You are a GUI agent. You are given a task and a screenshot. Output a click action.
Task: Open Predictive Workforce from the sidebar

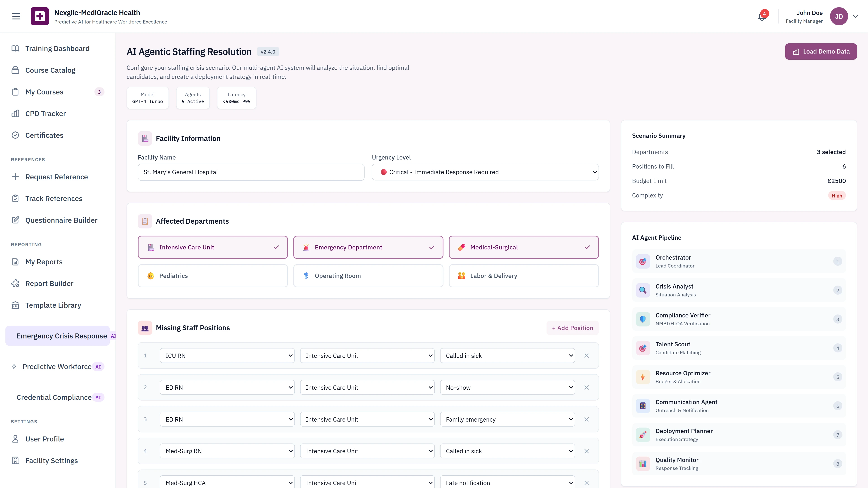(57, 366)
